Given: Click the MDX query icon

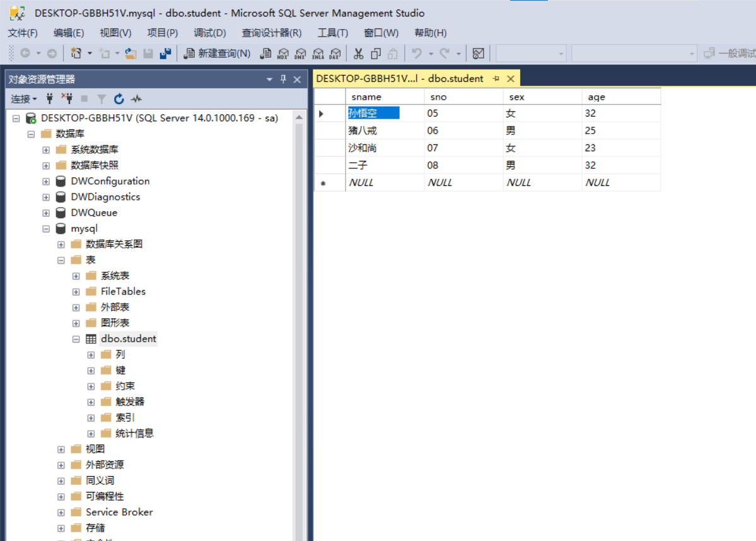Looking at the screenshot, I should tap(283, 53).
